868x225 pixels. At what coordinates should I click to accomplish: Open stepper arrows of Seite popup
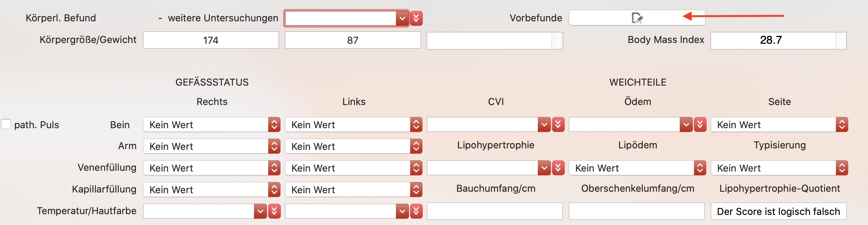842,124
